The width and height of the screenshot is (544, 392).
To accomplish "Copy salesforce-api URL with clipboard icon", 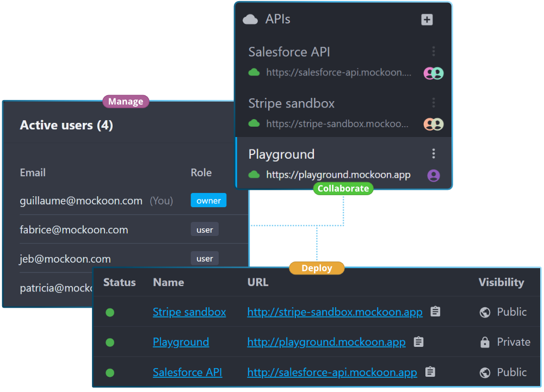I will (430, 372).
